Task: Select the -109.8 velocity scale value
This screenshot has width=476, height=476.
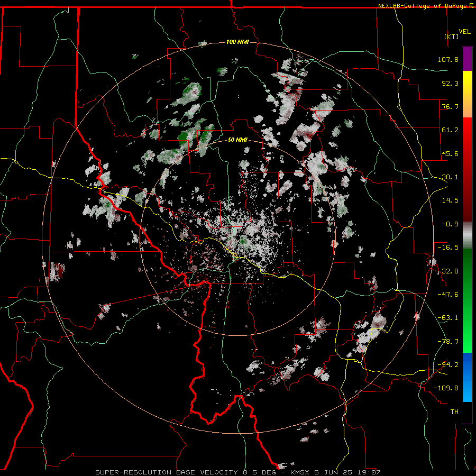Action: [x=446, y=388]
